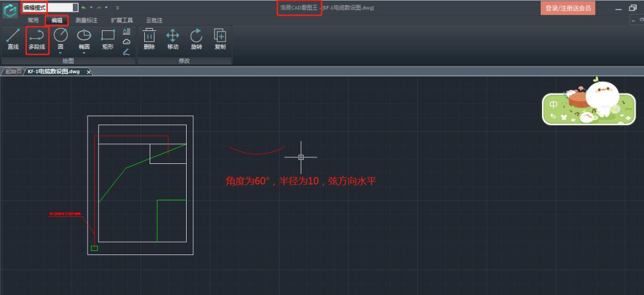Viewport: 644px width, 295px height.
Task: Click the 移动 move tool
Action: (173, 39)
